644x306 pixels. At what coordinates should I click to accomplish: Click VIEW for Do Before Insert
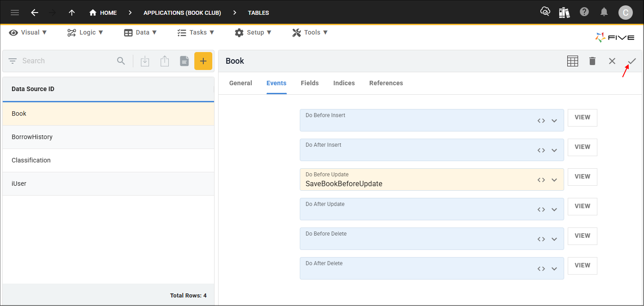583,118
